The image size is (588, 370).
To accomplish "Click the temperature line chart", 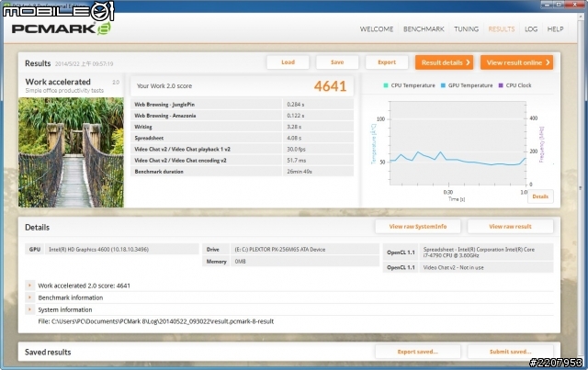I will [458, 143].
